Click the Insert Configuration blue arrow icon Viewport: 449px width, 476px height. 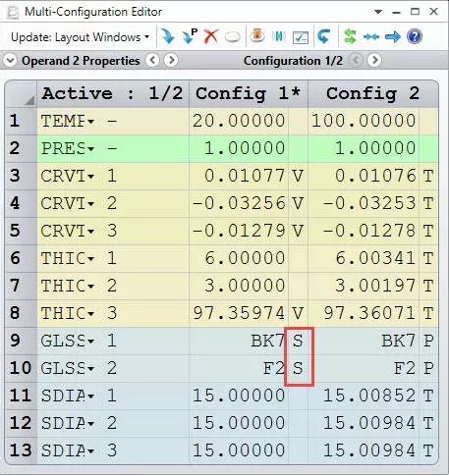(x=168, y=36)
